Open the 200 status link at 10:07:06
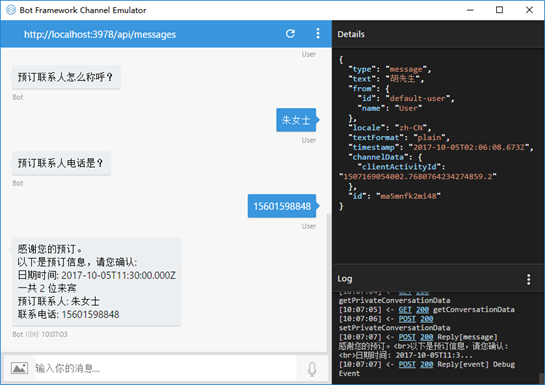This screenshot has height=385, width=545. [x=427, y=319]
